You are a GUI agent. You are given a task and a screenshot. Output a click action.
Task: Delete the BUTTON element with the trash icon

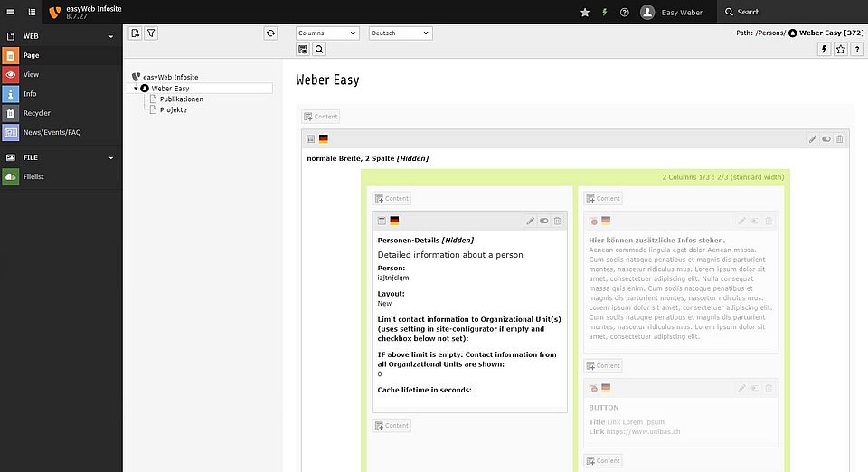point(769,389)
